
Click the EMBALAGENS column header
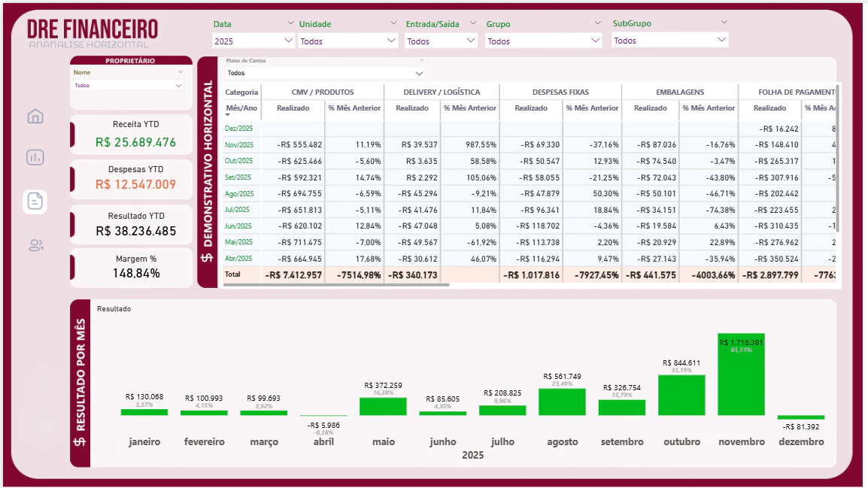point(680,92)
